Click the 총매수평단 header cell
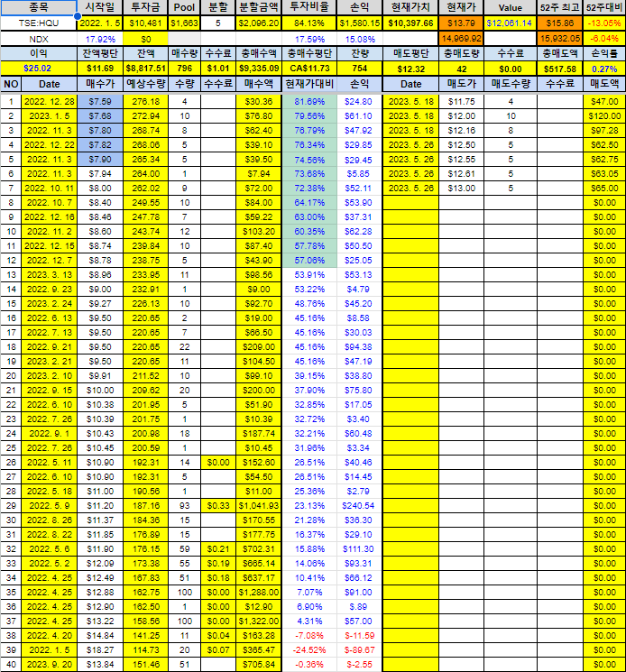The height and width of the screenshot is (672, 626). tap(309, 53)
